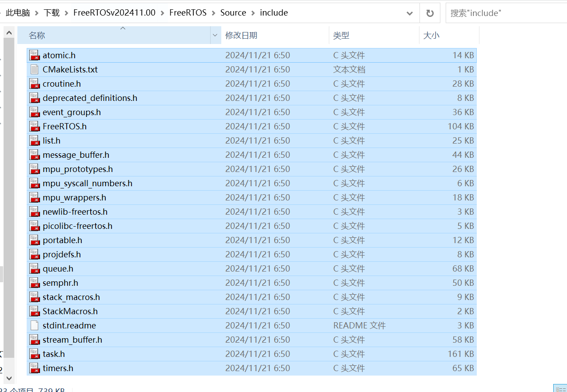Go to FreeRTOS folder in breadcrumb
The image size is (567, 392).
(x=188, y=13)
